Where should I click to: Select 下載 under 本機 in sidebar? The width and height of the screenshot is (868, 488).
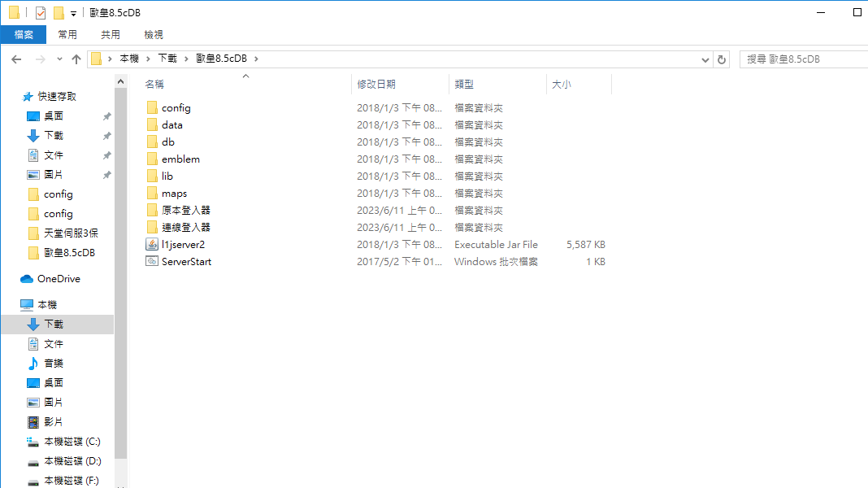pyautogui.click(x=54, y=324)
